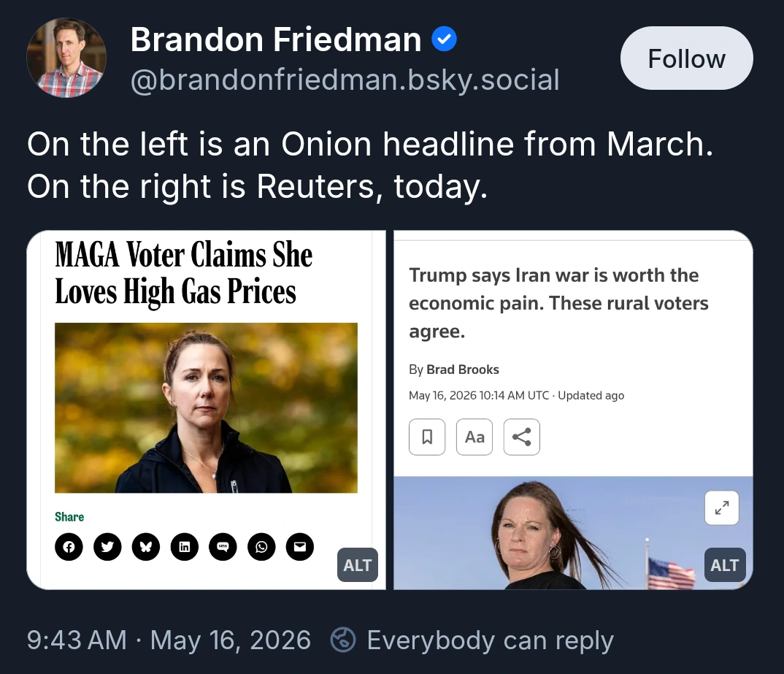This screenshot has height=674, width=784.
Task: Click the Brad Brooks author link
Action: point(463,369)
